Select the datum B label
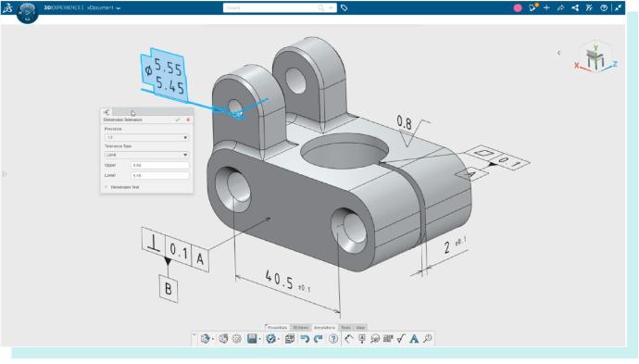Image resolution: width=639 pixels, height=364 pixels. [169, 289]
